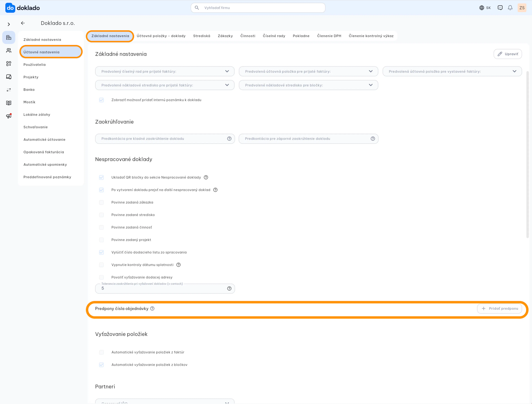
Task: Enable Povinne zadaná činnosť
Action: pos(102,227)
